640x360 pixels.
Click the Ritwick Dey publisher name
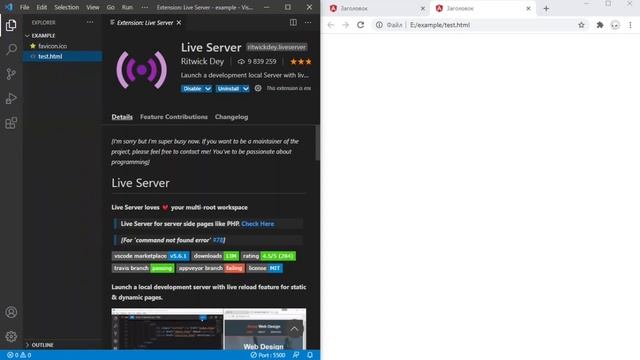202,62
